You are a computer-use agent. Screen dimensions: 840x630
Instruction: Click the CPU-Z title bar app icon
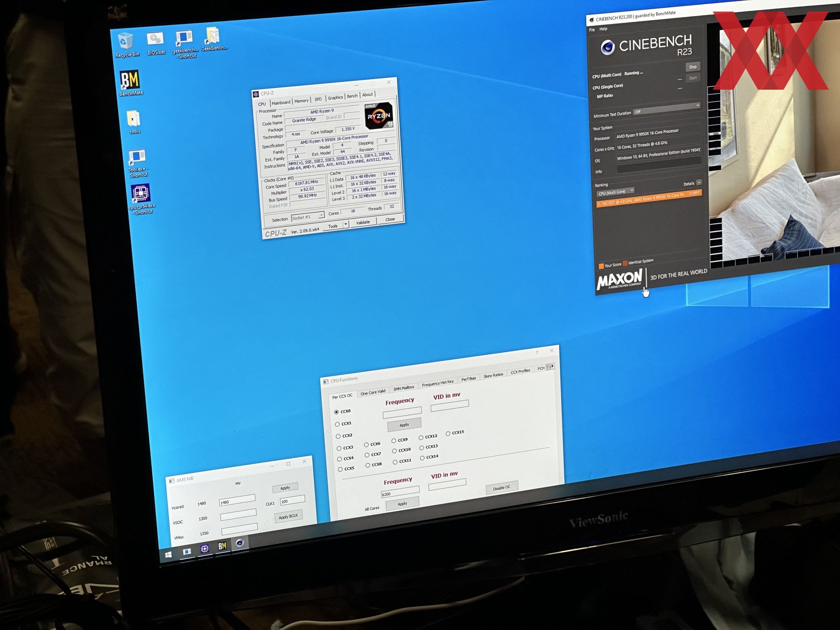click(255, 94)
